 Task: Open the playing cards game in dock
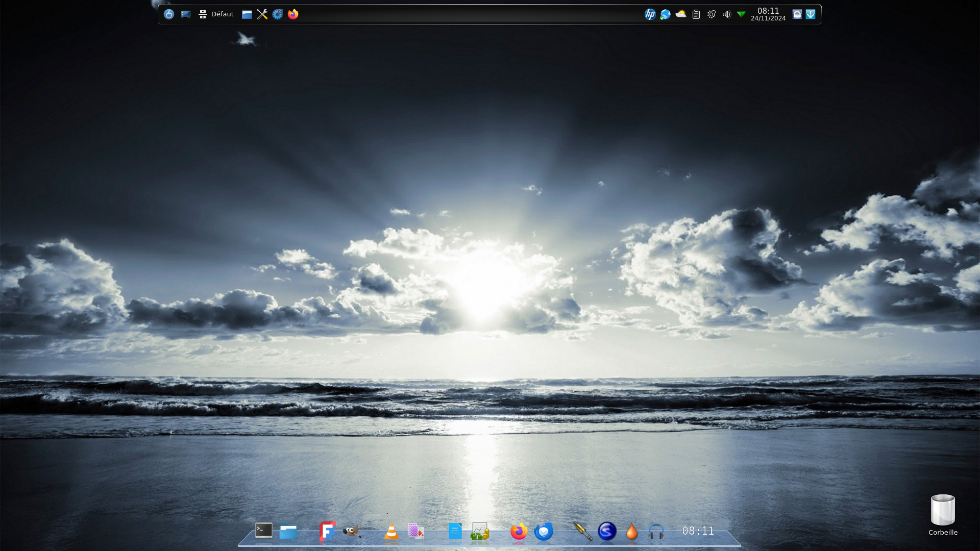tap(416, 531)
